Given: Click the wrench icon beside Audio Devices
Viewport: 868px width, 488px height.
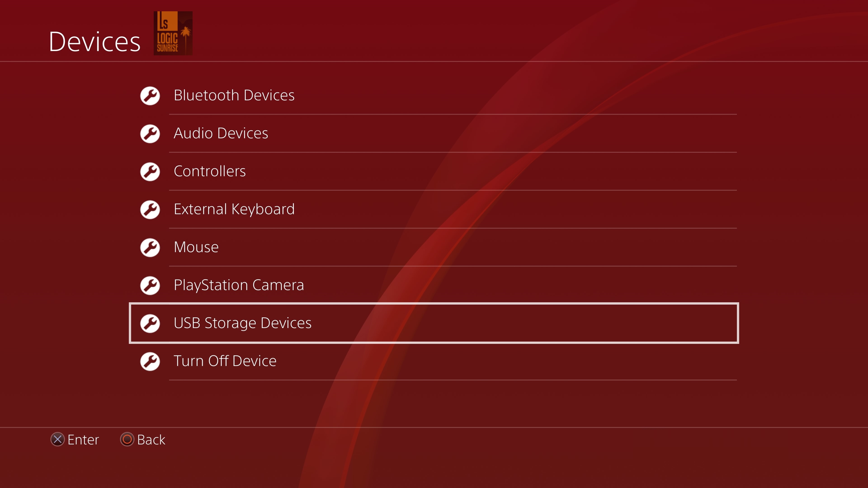Looking at the screenshot, I should (150, 134).
